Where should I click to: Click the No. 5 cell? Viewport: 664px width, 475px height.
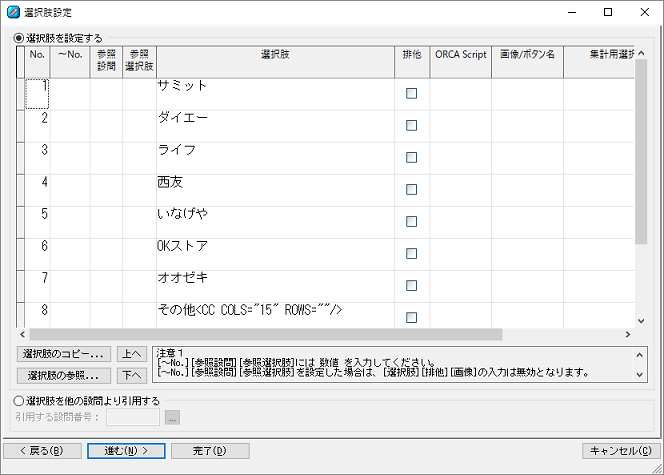coord(37,222)
